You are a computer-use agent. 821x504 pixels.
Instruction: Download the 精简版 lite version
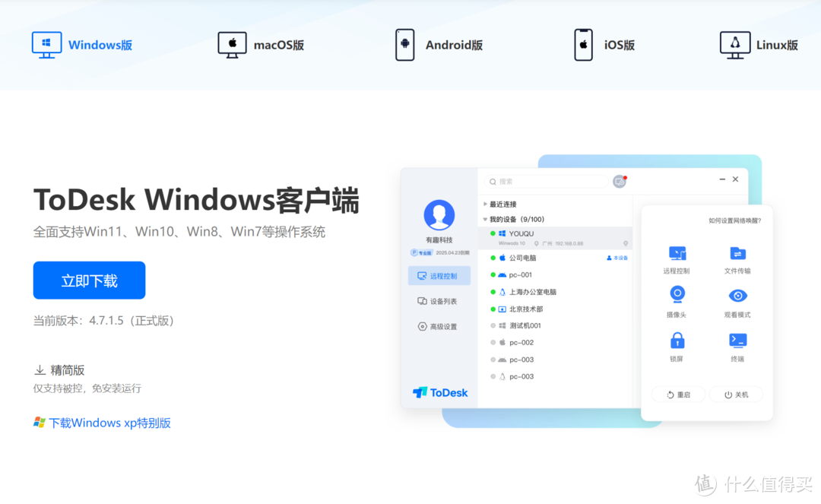[x=59, y=370]
